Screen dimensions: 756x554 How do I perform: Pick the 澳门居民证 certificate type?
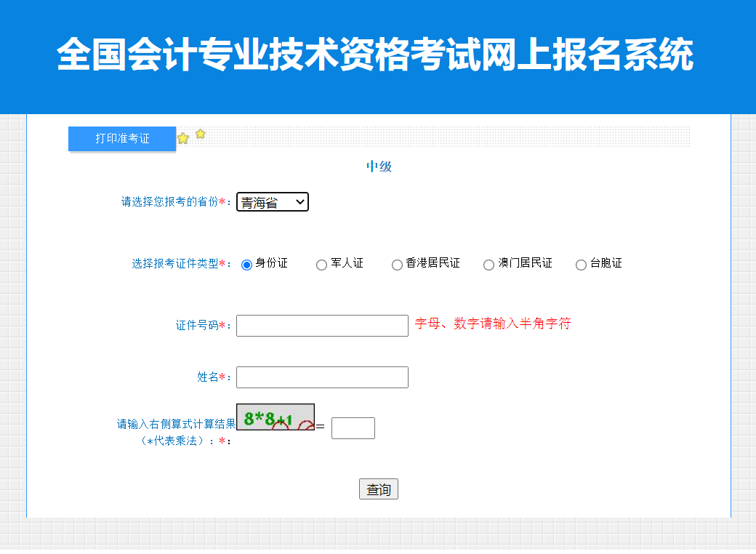(x=488, y=265)
